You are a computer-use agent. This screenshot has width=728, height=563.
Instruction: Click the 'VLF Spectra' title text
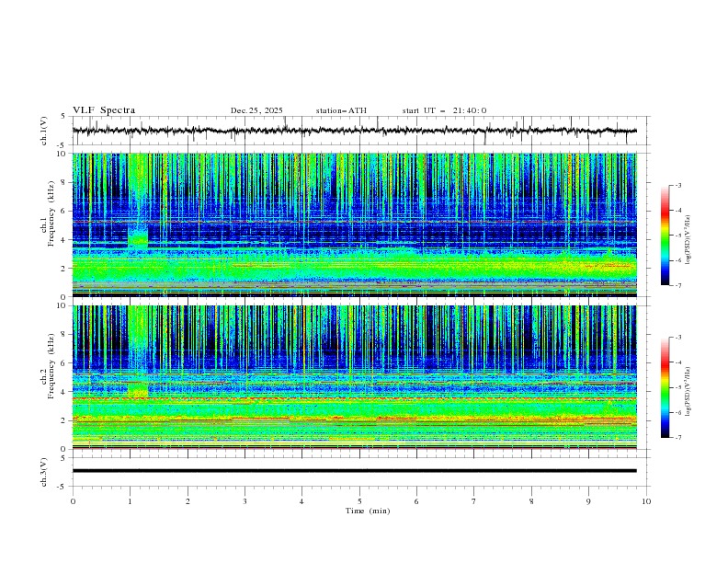pos(104,110)
